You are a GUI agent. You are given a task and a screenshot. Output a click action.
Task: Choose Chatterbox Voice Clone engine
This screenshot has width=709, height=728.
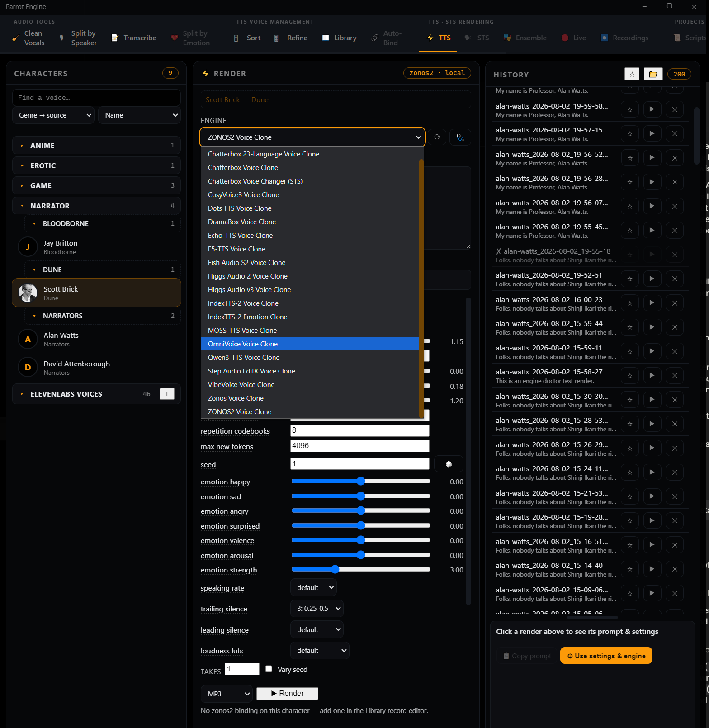point(310,168)
